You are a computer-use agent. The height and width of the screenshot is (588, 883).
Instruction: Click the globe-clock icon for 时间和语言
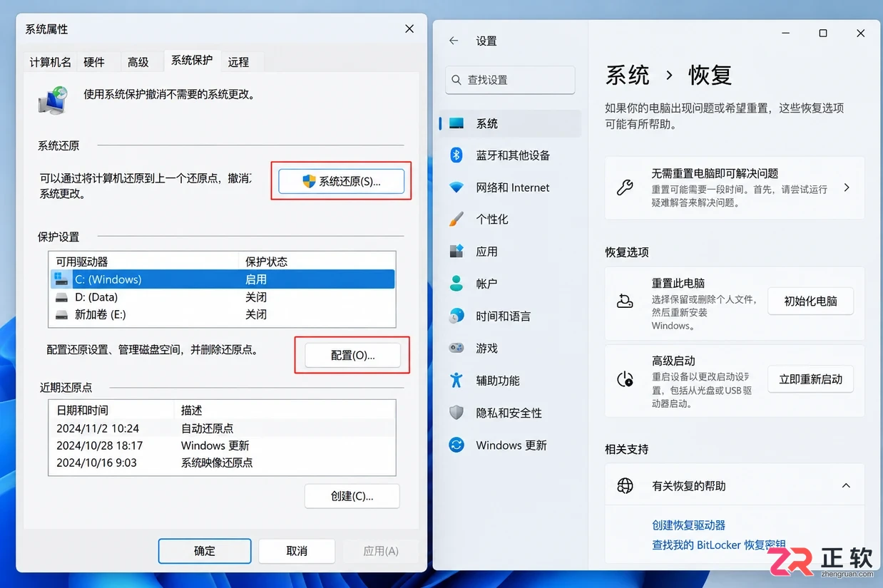point(456,316)
